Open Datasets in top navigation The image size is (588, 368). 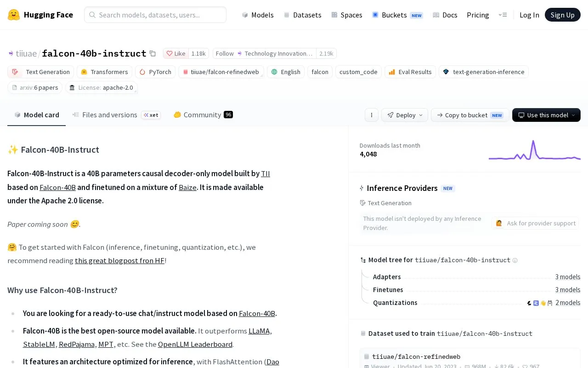(302, 15)
